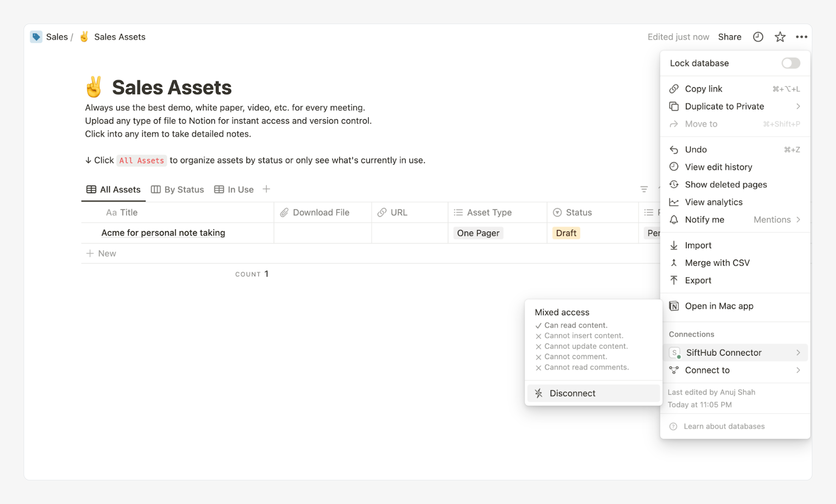
Task: Switch to the In Use tab
Action: tap(234, 189)
